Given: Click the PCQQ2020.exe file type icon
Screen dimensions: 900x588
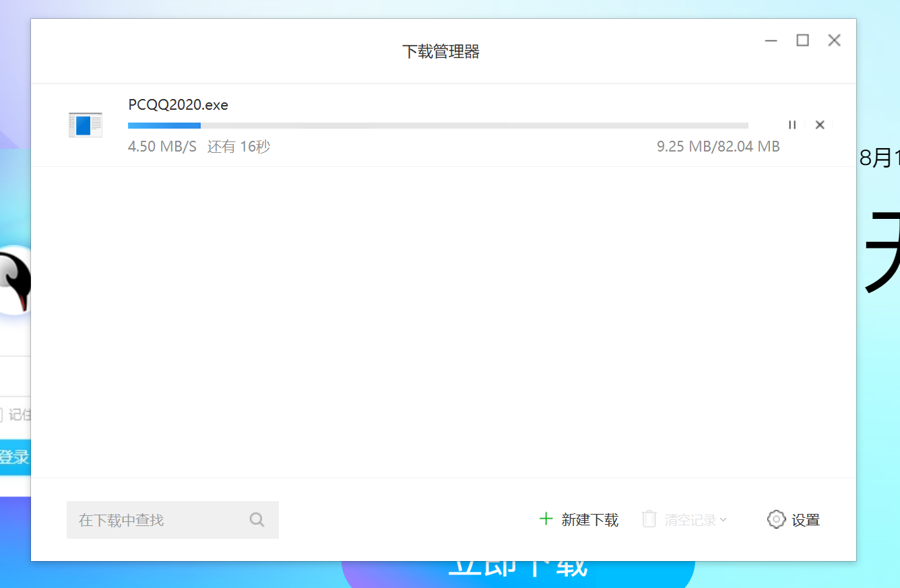Looking at the screenshot, I should click(x=85, y=124).
